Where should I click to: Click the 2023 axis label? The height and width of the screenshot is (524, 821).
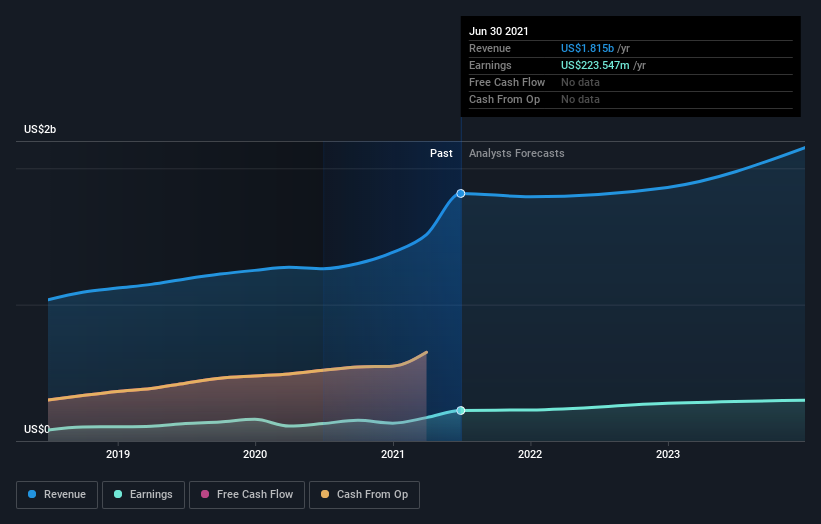(x=668, y=454)
